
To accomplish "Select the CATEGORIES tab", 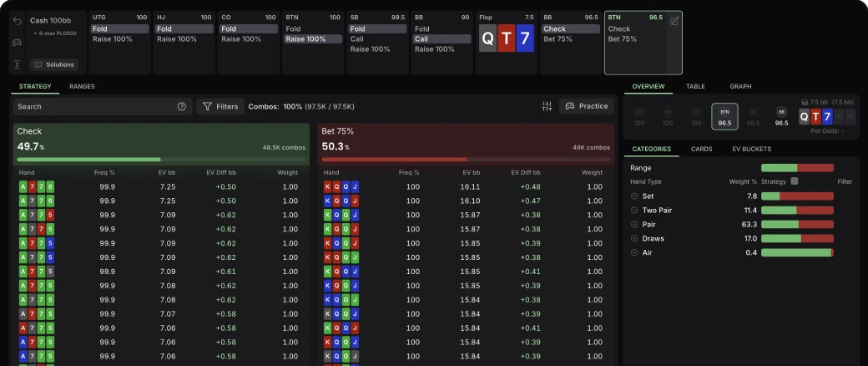I will click(x=651, y=150).
